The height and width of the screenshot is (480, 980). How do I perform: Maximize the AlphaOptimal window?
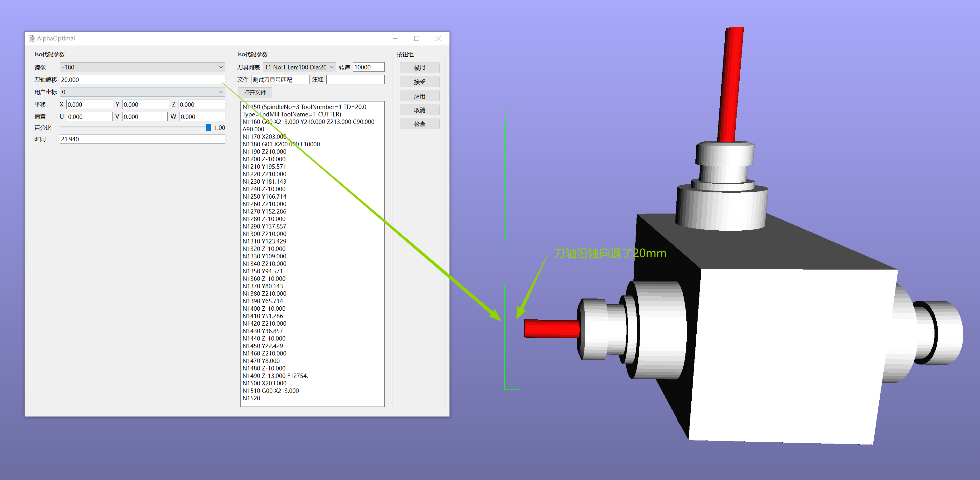point(416,38)
